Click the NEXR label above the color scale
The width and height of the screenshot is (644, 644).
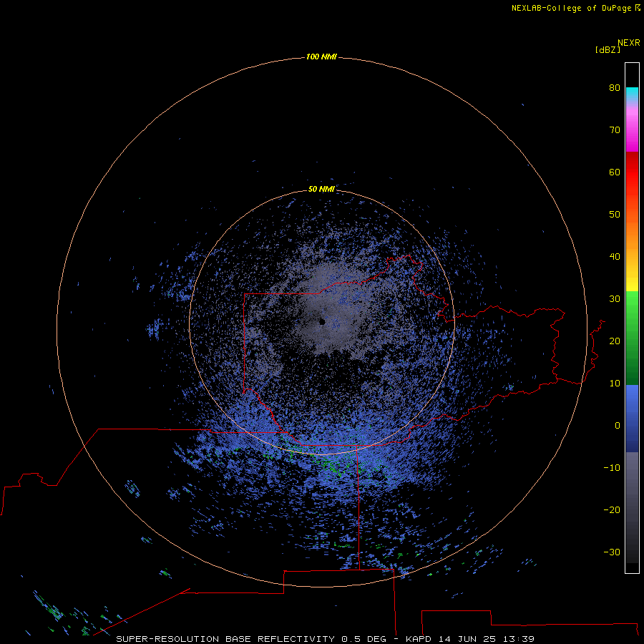click(x=629, y=43)
